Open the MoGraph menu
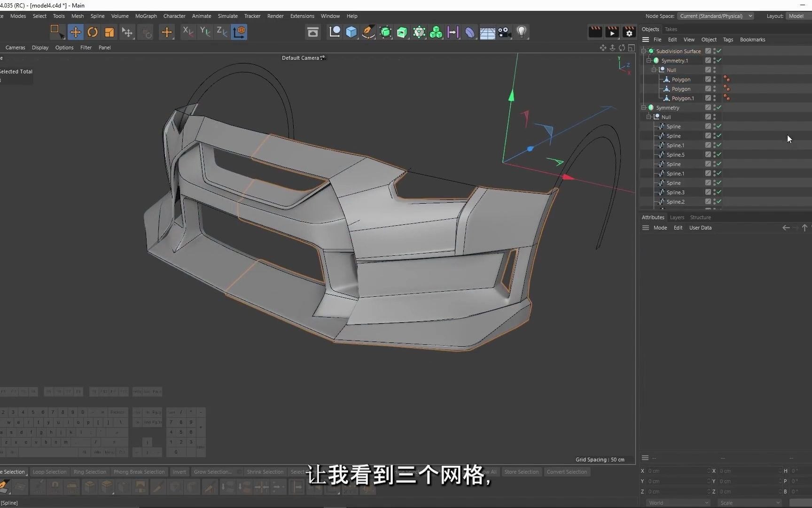This screenshot has height=508, width=812. tap(146, 16)
